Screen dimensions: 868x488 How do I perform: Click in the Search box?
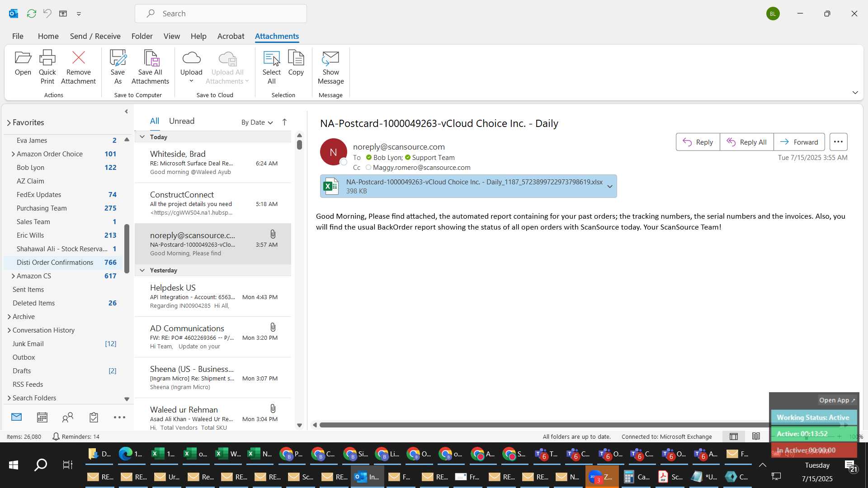pos(221,14)
